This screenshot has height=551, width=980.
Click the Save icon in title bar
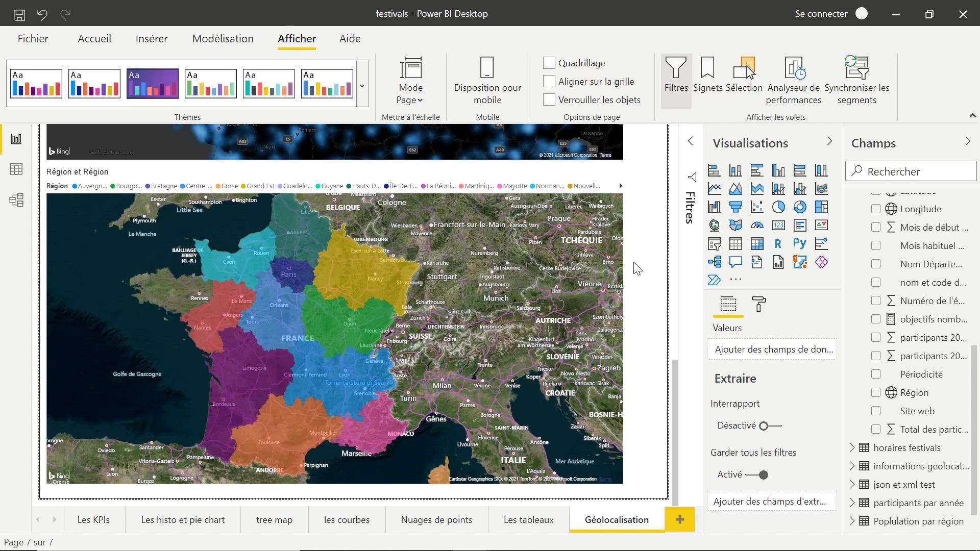[x=19, y=14]
